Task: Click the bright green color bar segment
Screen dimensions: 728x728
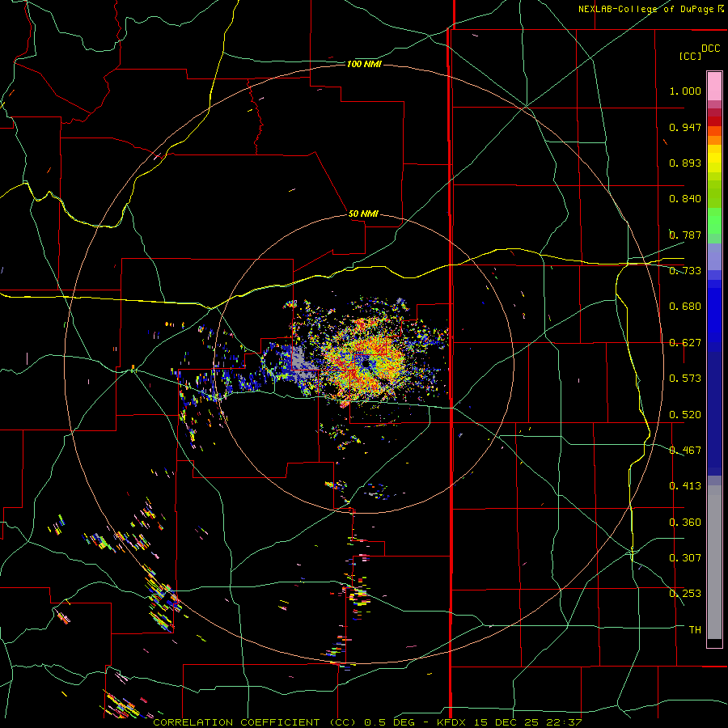Action: click(714, 221)
